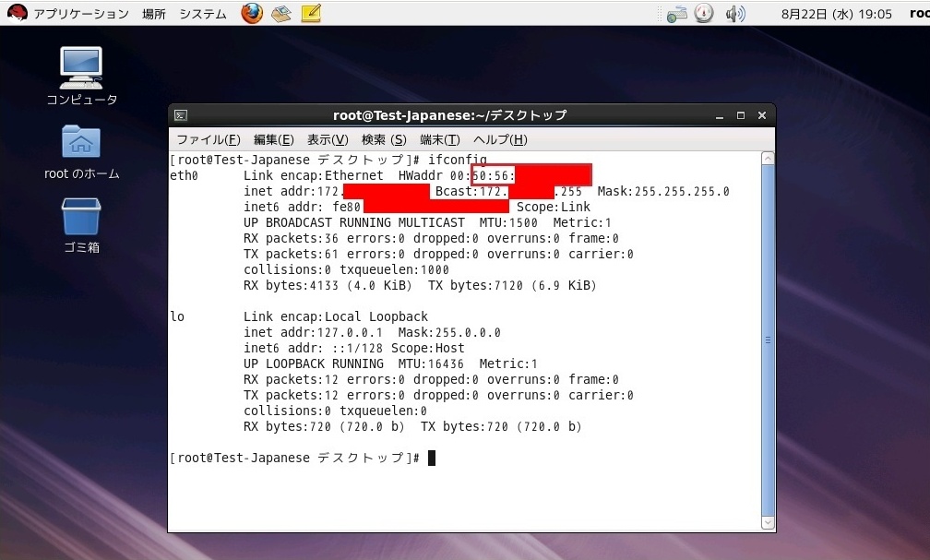Click the terminal scrollbar down arrow
Screen dimensions: 930x560
click(x=768, y=522)
